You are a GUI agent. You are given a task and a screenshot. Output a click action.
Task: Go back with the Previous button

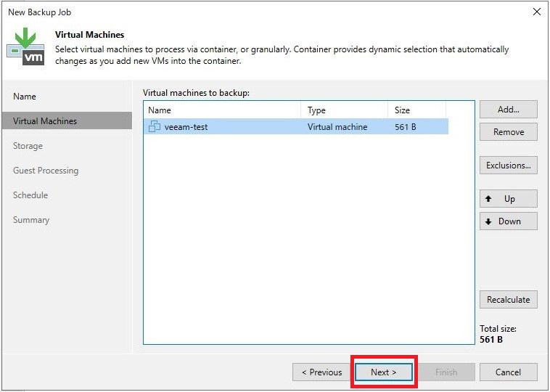click(x=321, y=372)
